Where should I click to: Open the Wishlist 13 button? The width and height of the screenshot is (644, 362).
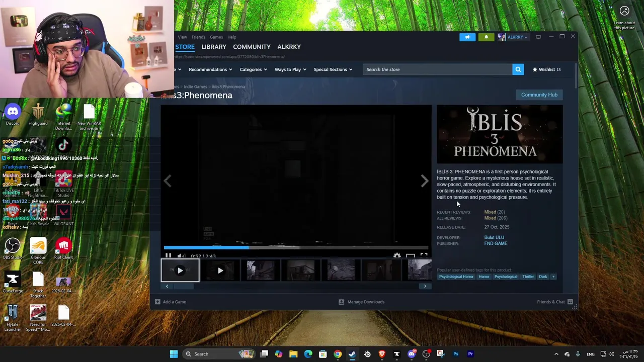546,69
